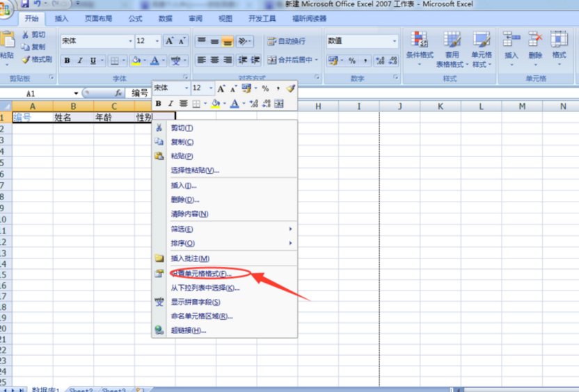
Task: Expand the 筛选(E) submenu
Action: pyautogui.click(x=225, y=229)
